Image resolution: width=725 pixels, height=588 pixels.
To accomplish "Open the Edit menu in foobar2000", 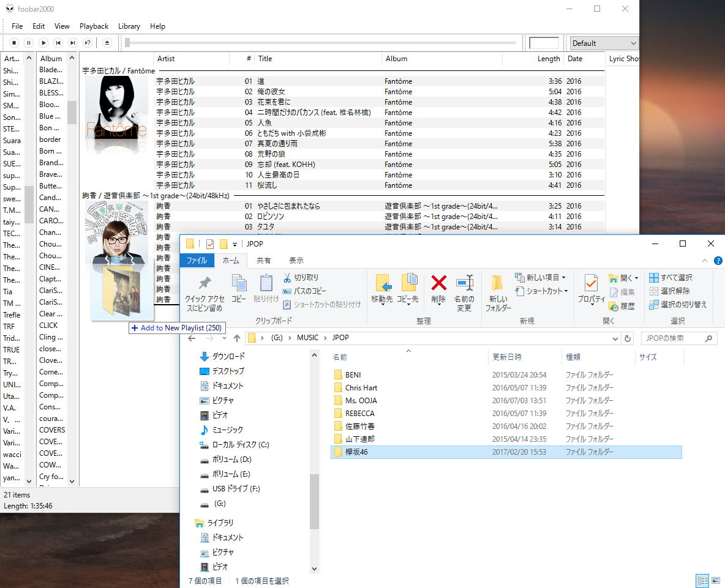I will point(39,26).
